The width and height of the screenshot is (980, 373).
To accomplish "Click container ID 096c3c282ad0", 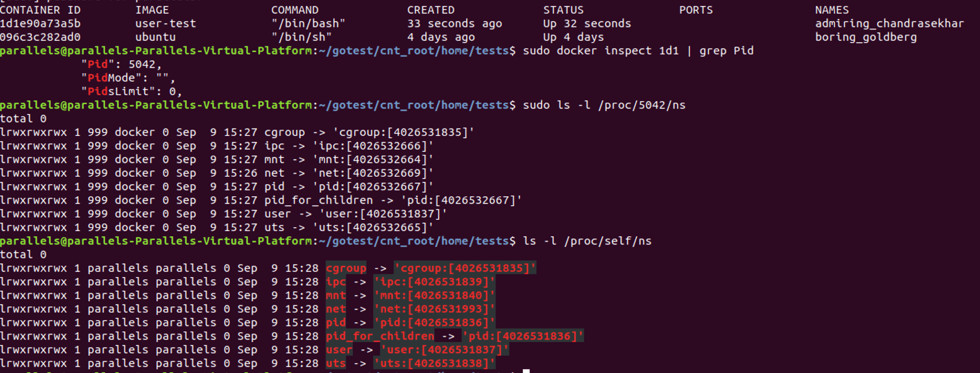I will pos(40,37).
